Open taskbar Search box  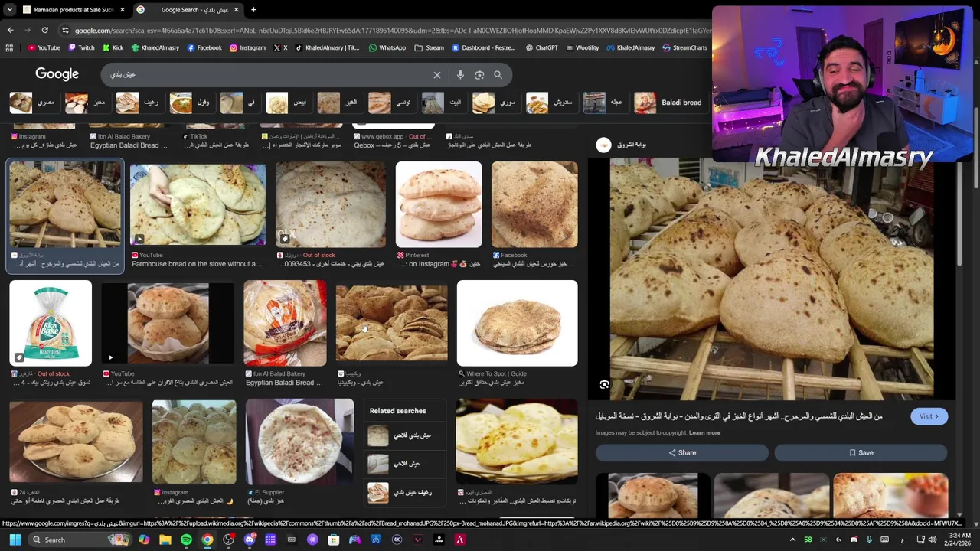[x=79, y=540]
